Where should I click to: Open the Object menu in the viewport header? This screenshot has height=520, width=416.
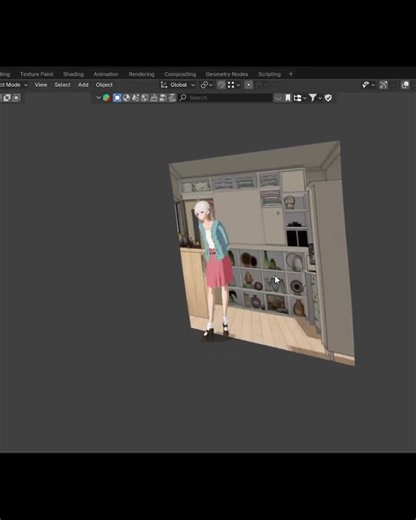pos(104,85)
